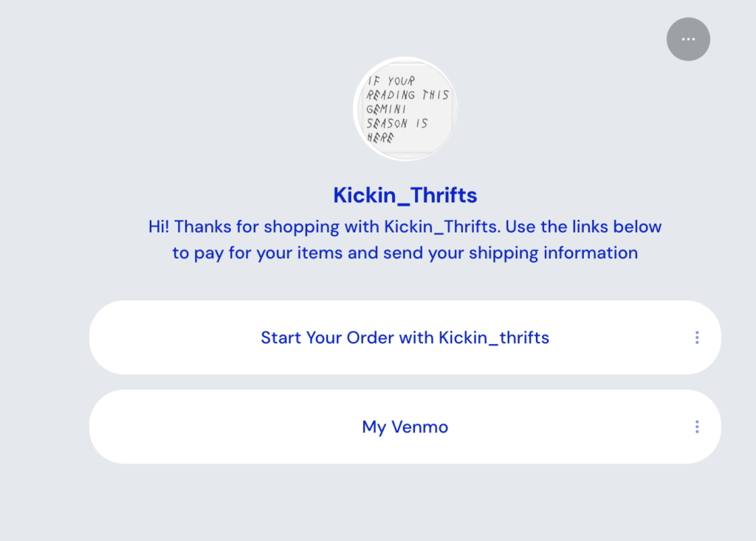The width and height of the screenshot is (756, 541).
Task: Click the 'Gemini season is here' avatar image
Action: 405,109
